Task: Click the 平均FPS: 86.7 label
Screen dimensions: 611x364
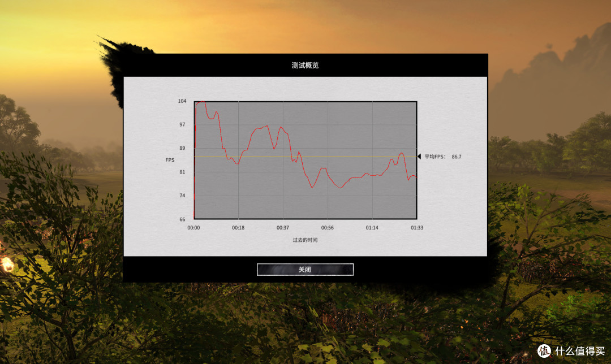Action: coord(442,157)
